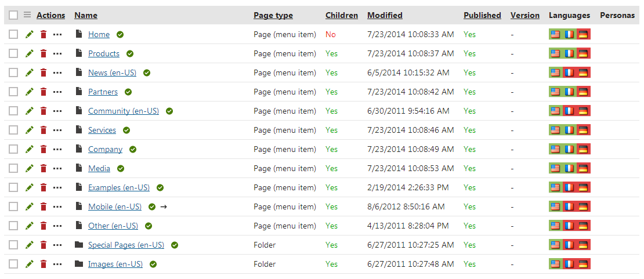Open the Examples (en-US) page link

coord(119,188)
